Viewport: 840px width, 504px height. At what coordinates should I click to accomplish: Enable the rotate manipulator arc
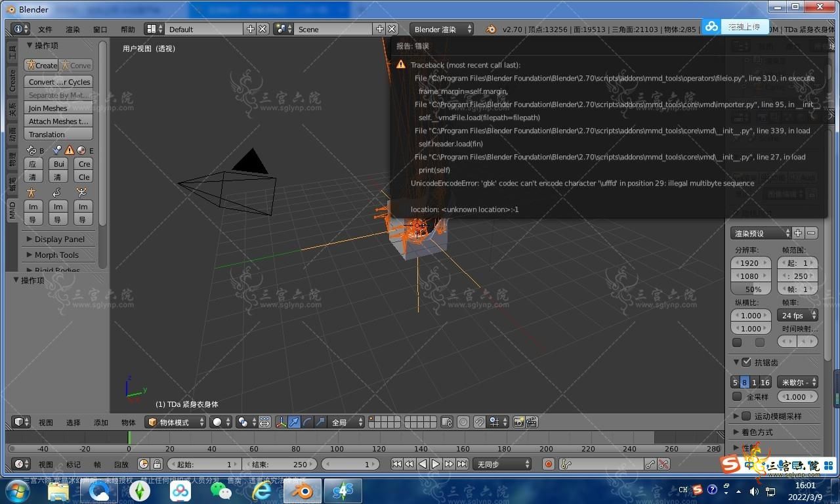click(308, 422)
